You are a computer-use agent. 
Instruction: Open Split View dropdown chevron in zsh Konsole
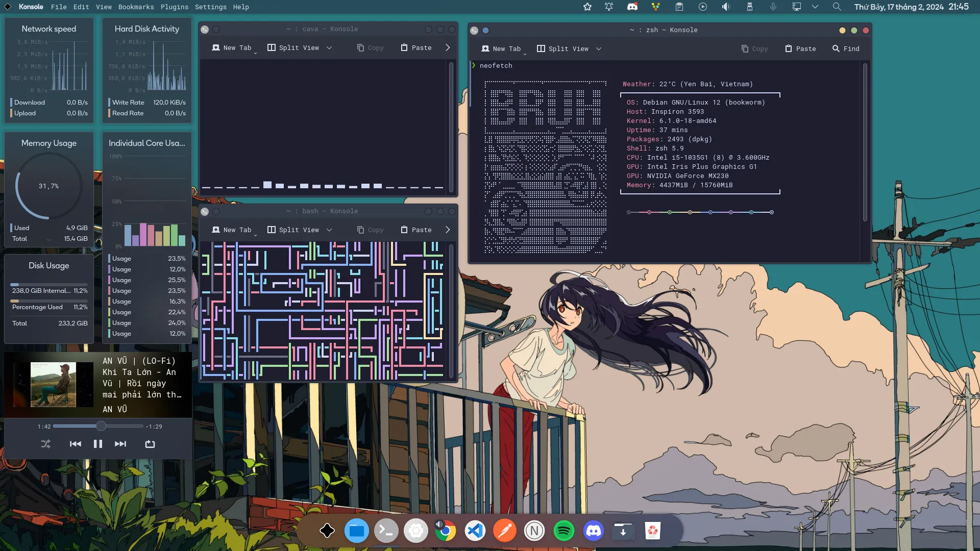(599, 49)
